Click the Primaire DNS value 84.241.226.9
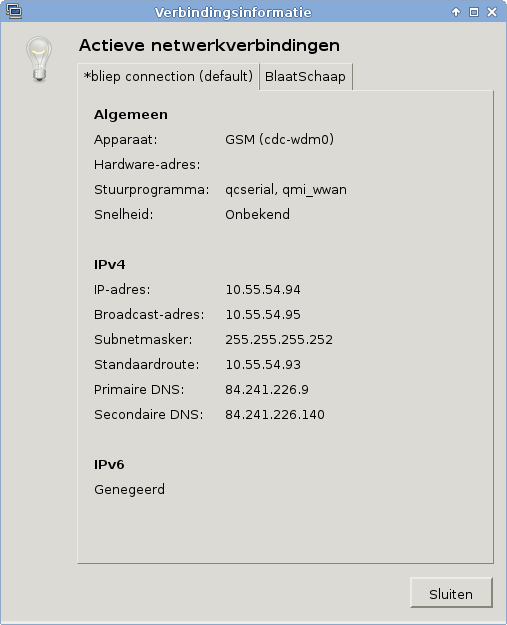 click(267, 389)
